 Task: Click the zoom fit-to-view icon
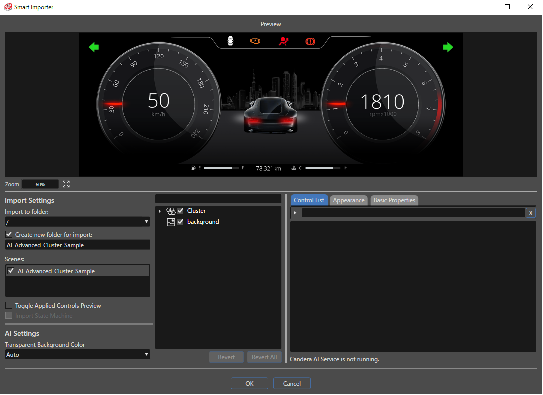(x=66, y=184)
